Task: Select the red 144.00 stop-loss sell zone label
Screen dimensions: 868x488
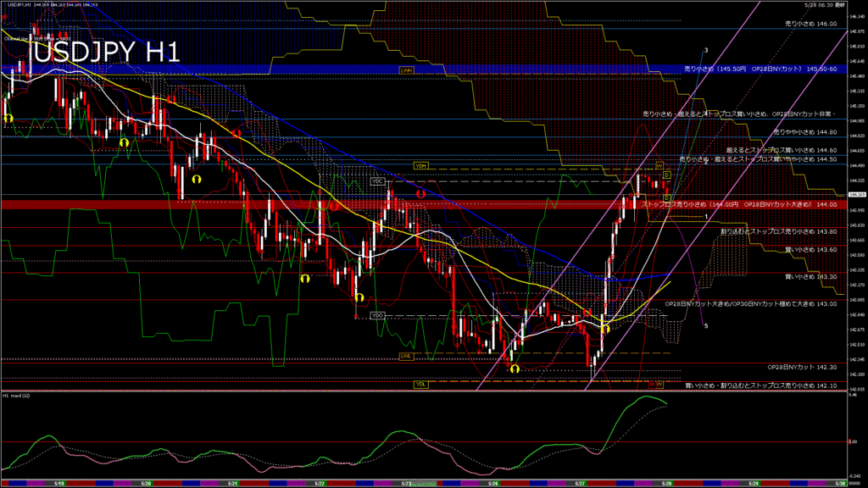Action: [x=739, y=204]
